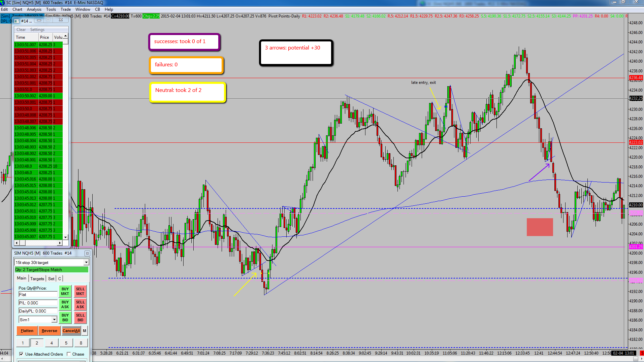Click left arrow of chart horizontal scrollbar
This screenshot has width=644, height=362.
[2, 359]
